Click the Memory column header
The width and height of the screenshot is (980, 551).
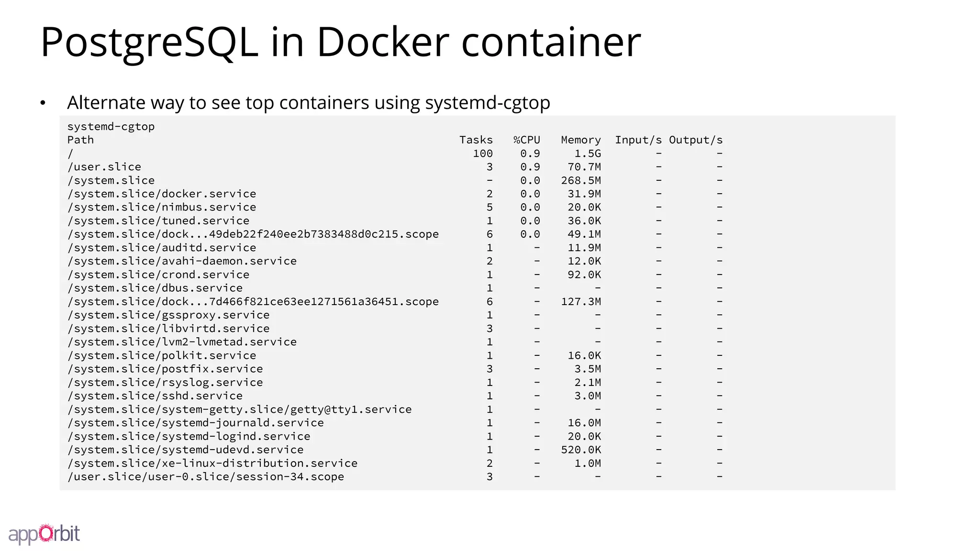click(581, 140)
